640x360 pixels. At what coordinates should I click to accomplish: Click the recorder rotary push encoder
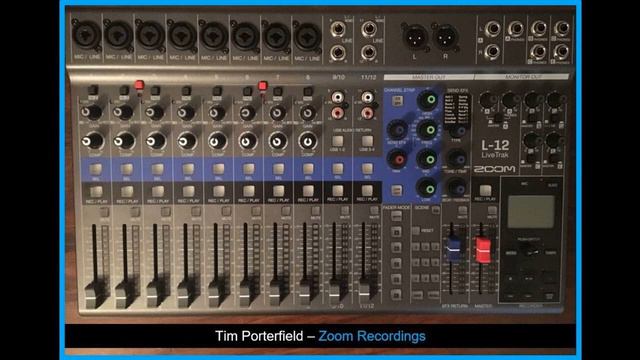coord(531,249)
